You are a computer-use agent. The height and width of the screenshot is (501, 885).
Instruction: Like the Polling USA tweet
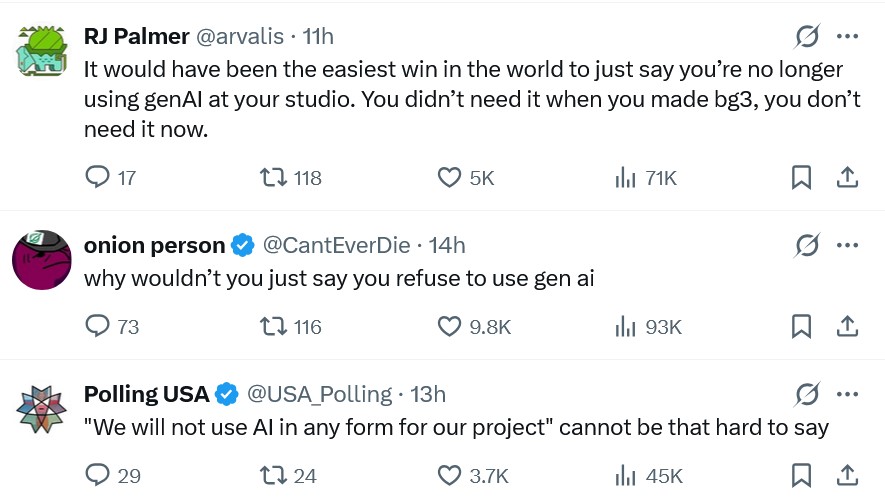click(449, 475)
